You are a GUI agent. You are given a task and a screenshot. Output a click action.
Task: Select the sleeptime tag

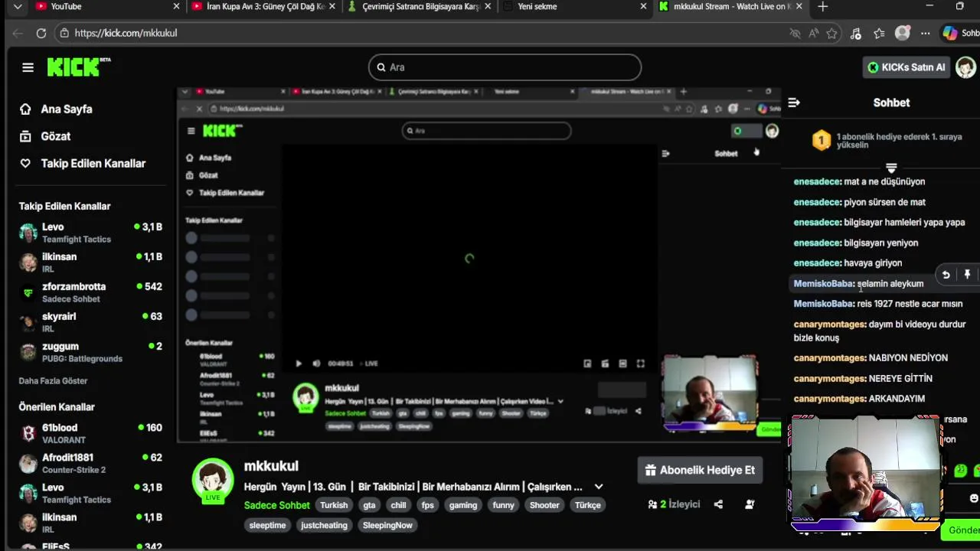point(267,526)
